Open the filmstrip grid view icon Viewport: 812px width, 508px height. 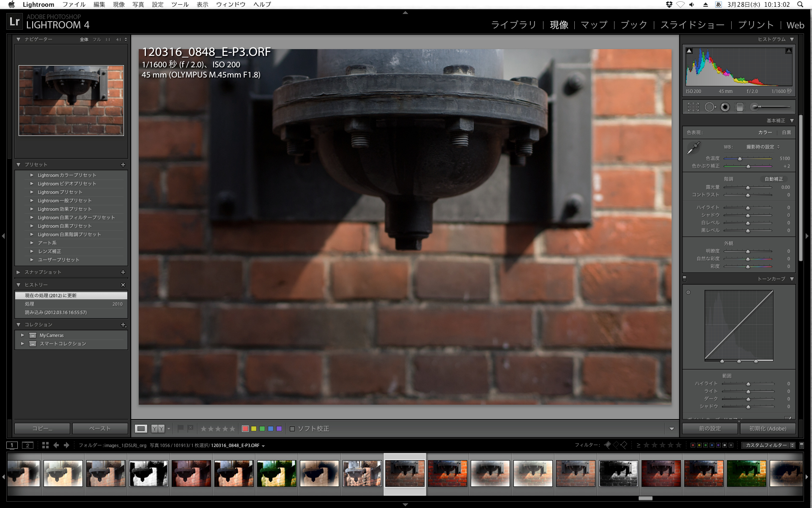tap(45, 445)
